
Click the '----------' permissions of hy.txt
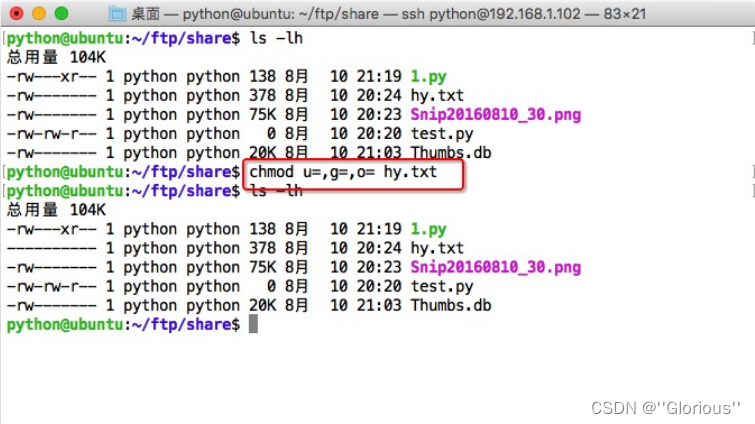pos(52,248)
